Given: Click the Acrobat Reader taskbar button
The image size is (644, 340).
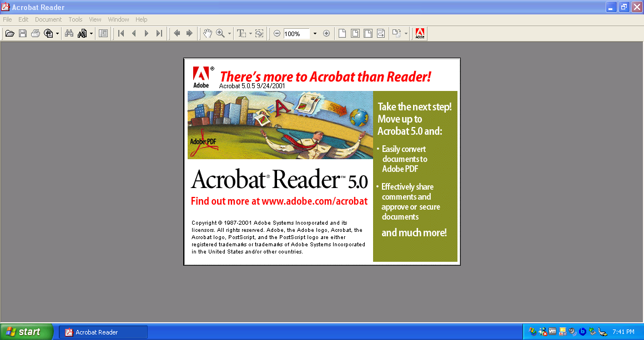Looking at the screenshot, I should pos(103,332).
